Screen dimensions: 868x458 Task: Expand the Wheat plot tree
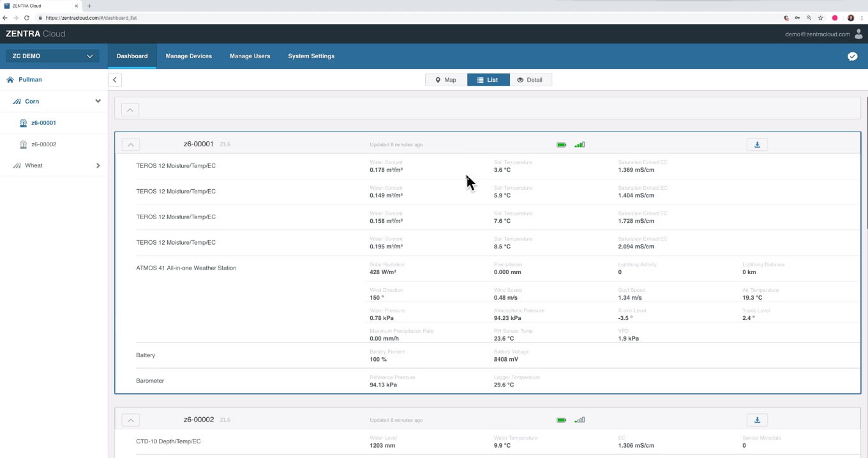coord(98,165)
